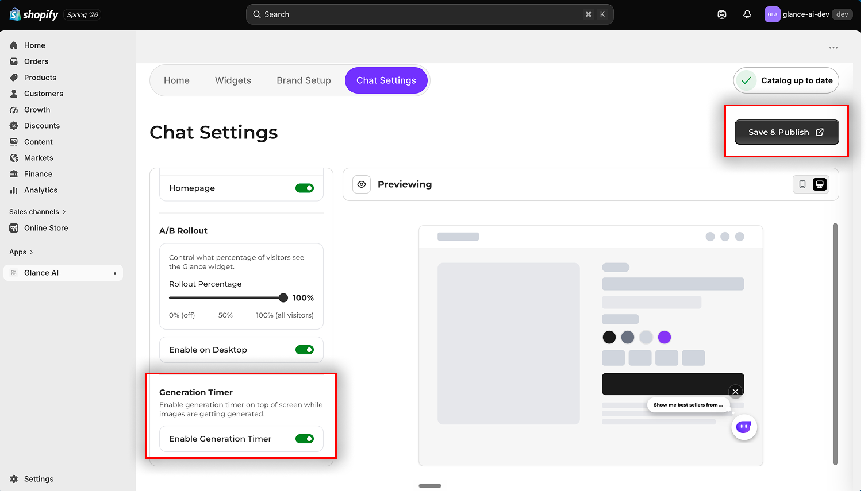Close the chat prompt bubble in preview

click(736, 392)
